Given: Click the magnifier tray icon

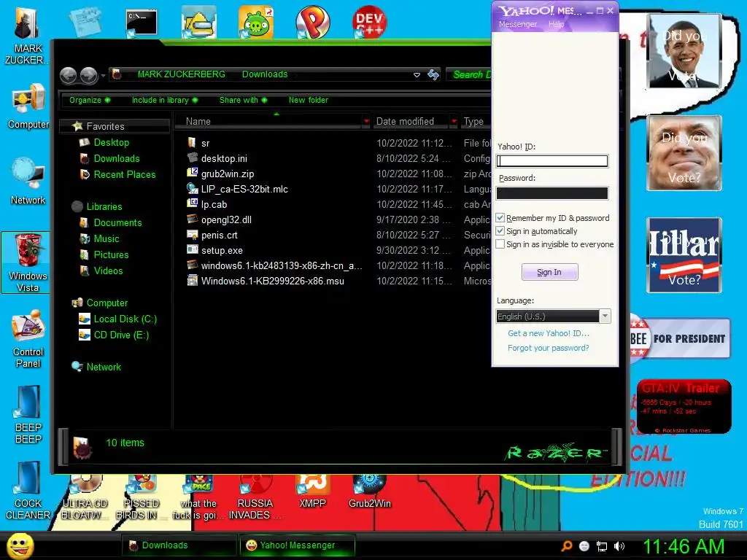Looking at the screenshot, I should coord(566,546).
